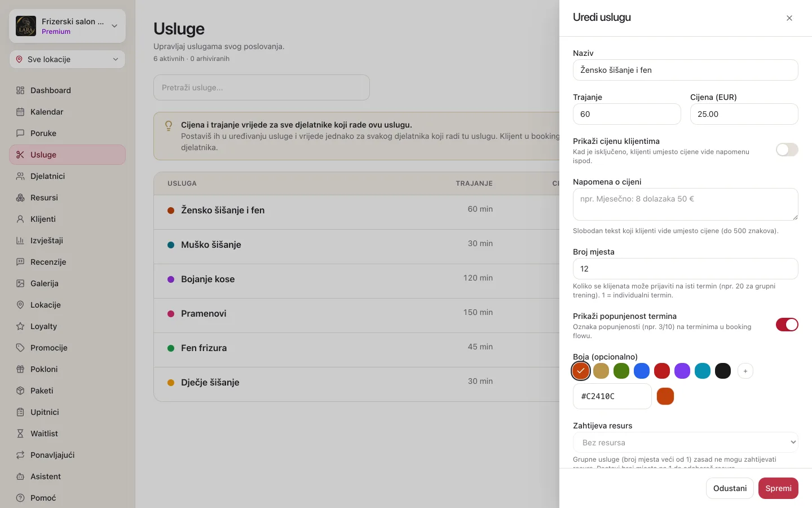Open the Frizerski salon account switcher
This screenshot has width=812, height=508.
click(67, 26)
